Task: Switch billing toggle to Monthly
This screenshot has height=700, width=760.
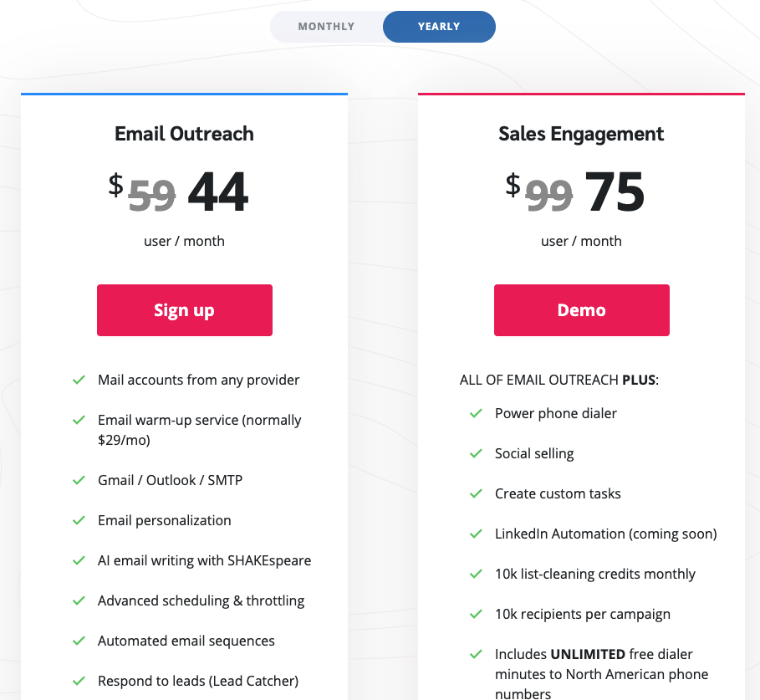Action: 326,27
